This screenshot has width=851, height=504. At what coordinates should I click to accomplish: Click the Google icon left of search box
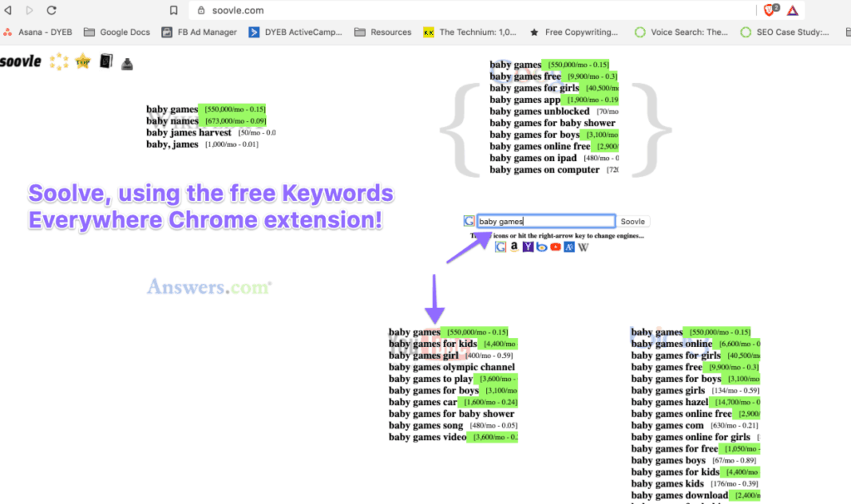point(469,221)
